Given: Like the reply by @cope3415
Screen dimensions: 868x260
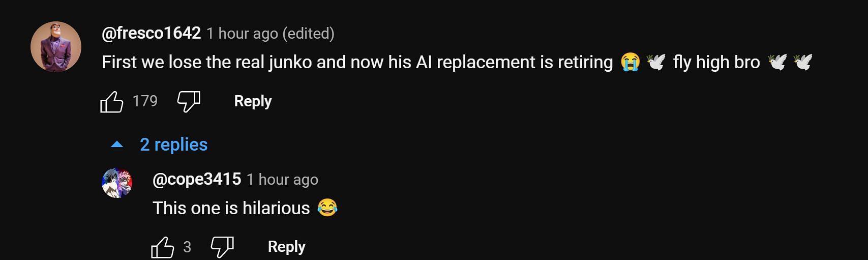Looking at the screenshot, I should [163, 248].
